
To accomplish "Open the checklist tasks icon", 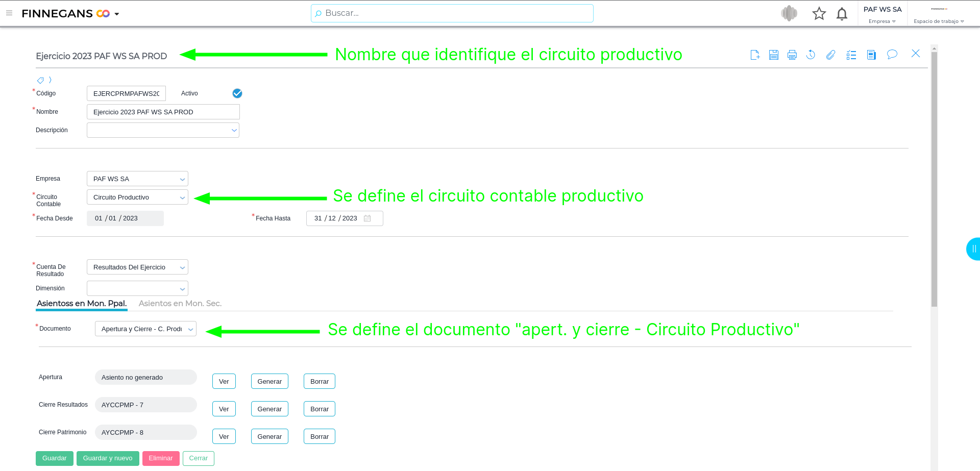I will pyautogui.click(x=851, y=55).
